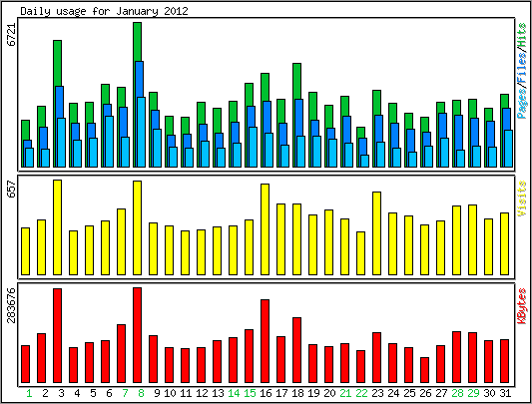
Task: Click the yellow visits bar for day 29
Action: [x=473, y=239]
